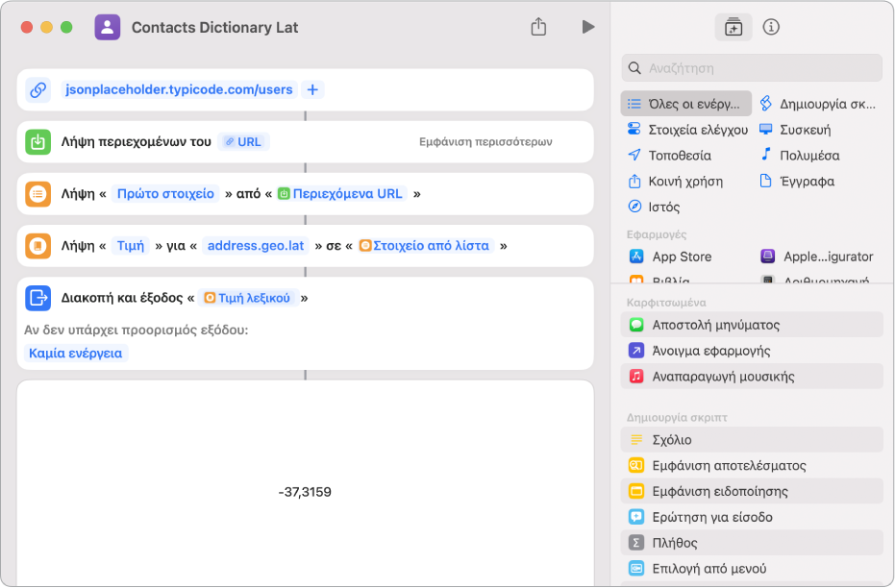Screen dimensions: 895x588
Task: Select Έγγραφα category
Action: tap(797, 182)
